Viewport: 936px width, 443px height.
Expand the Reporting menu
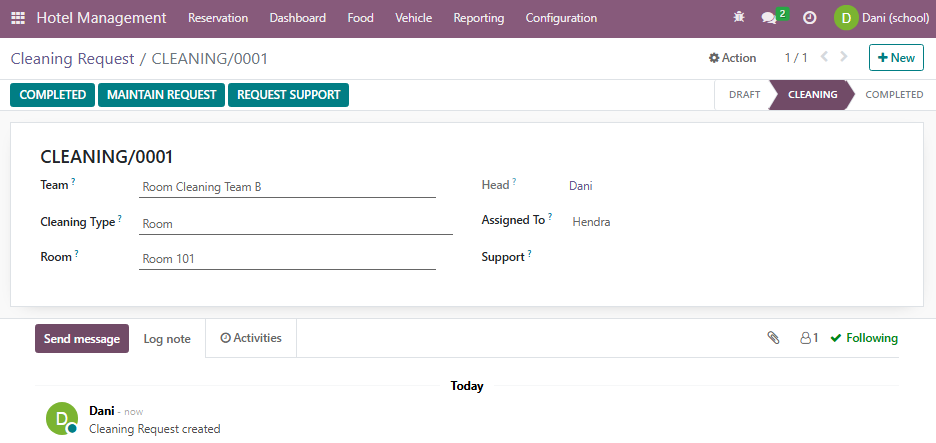(479, 18)
